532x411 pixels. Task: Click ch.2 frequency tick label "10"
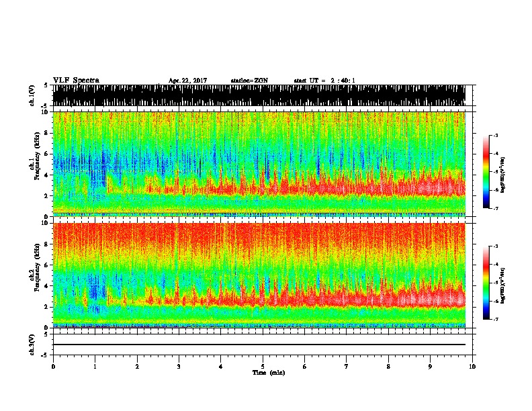[x=46, y=223]
